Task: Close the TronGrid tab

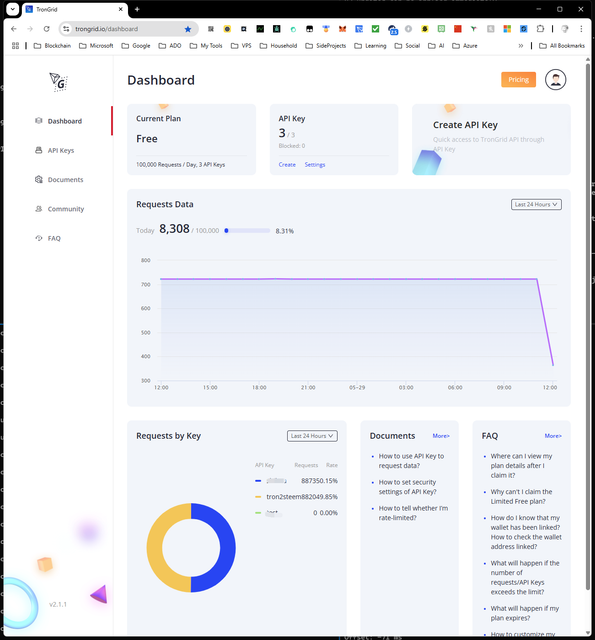Action: [x=120, y=9]
